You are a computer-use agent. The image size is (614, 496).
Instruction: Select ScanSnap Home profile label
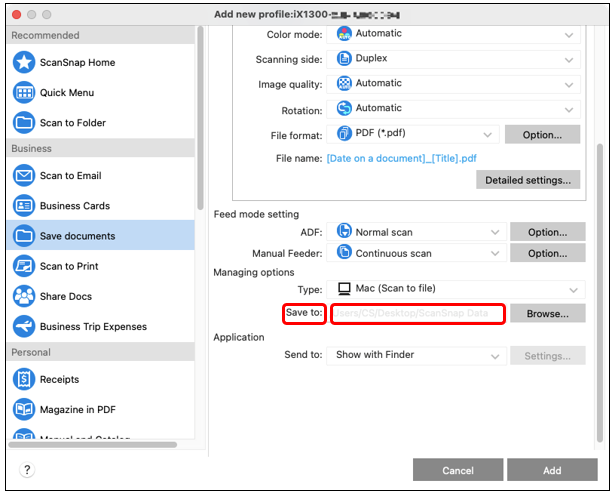78,63
